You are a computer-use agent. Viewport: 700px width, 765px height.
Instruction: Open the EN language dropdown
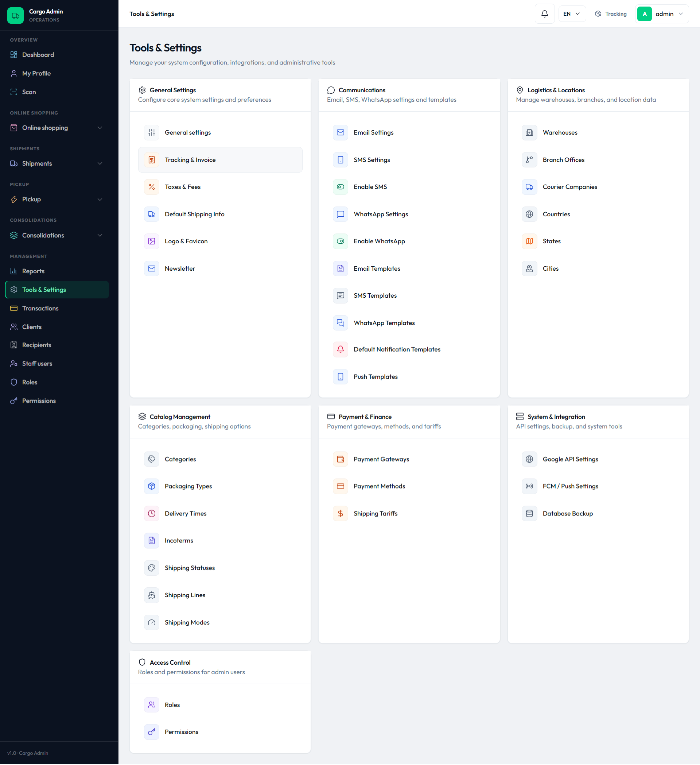coord(571,14)
